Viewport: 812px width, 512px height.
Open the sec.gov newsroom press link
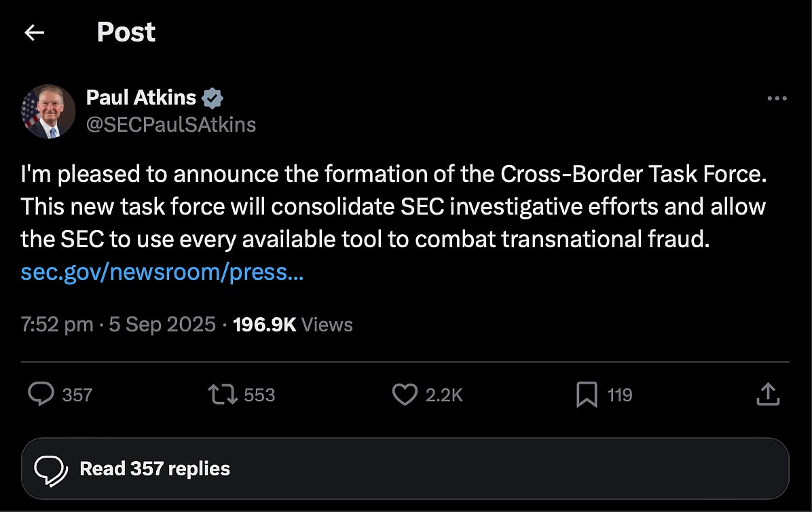162,272
